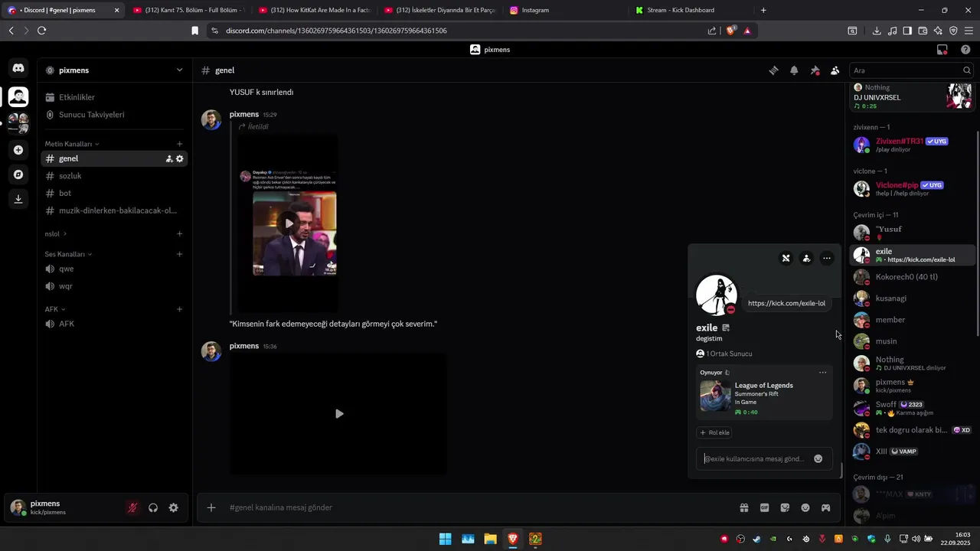
Task: Select bot text channel
Action: click(114, 194)
